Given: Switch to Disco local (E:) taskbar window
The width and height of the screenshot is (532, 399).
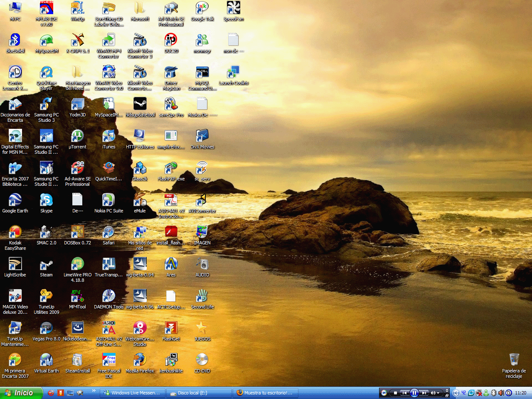Looking at the screenshot, I should click(199, 393).
